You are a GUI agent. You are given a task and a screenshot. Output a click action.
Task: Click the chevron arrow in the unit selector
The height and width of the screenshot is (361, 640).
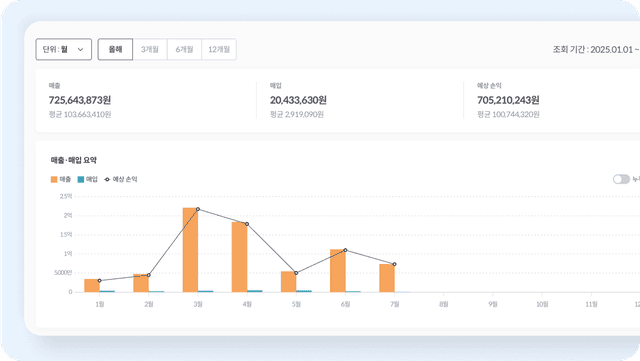coord(80,49)
